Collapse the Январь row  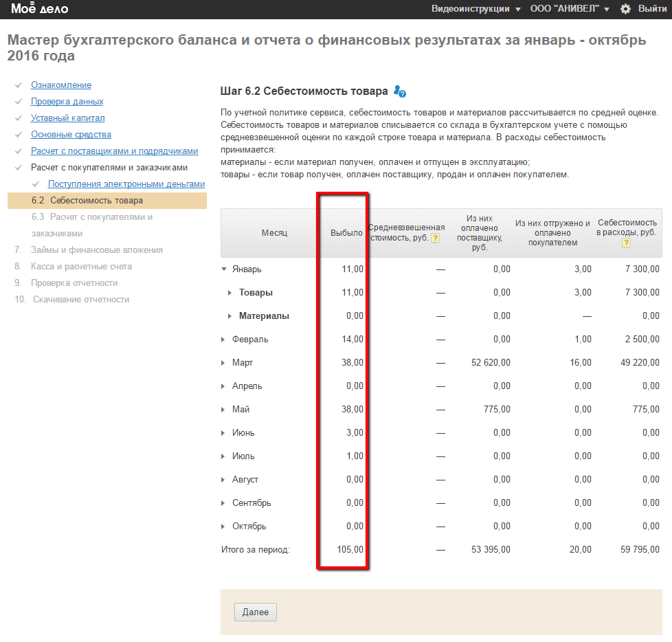tap(224, 269)
